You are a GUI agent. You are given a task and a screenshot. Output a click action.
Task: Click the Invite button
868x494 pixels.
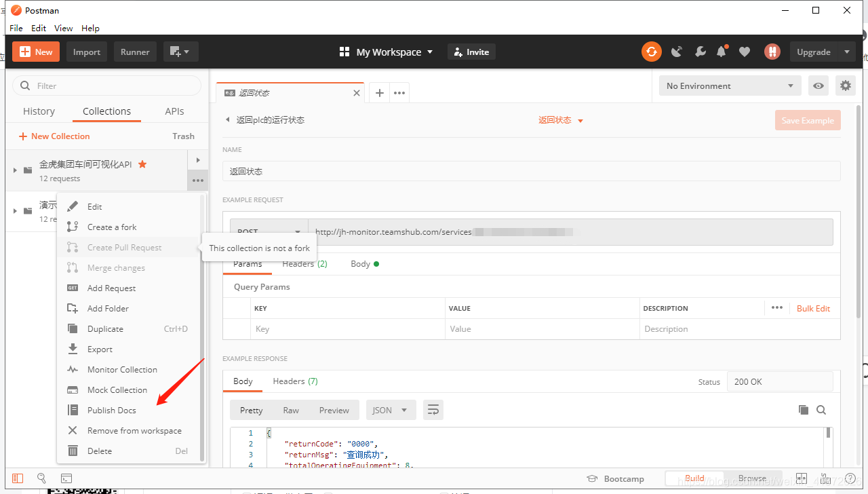(x=471, y=52)
